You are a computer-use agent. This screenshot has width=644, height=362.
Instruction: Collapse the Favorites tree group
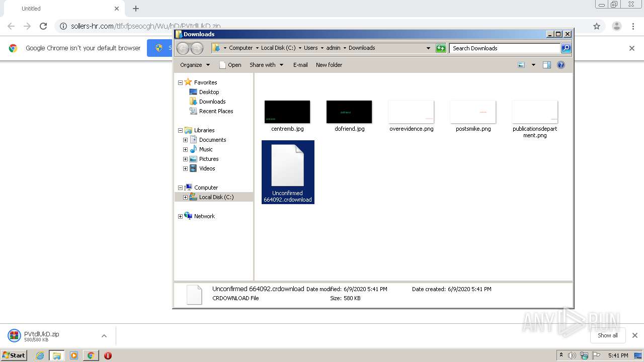(x=180, y=82)
